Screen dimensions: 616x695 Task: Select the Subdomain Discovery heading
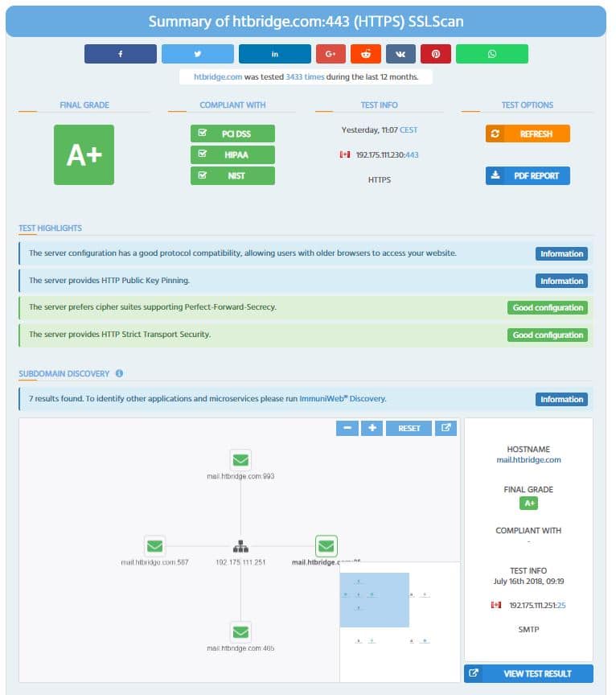tap(64, 374)
